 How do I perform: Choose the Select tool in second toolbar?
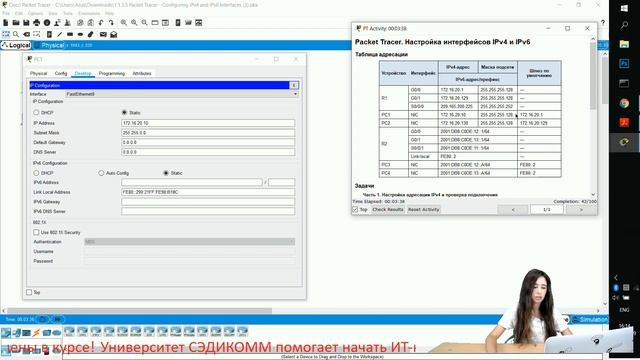(x=6, y=34)
